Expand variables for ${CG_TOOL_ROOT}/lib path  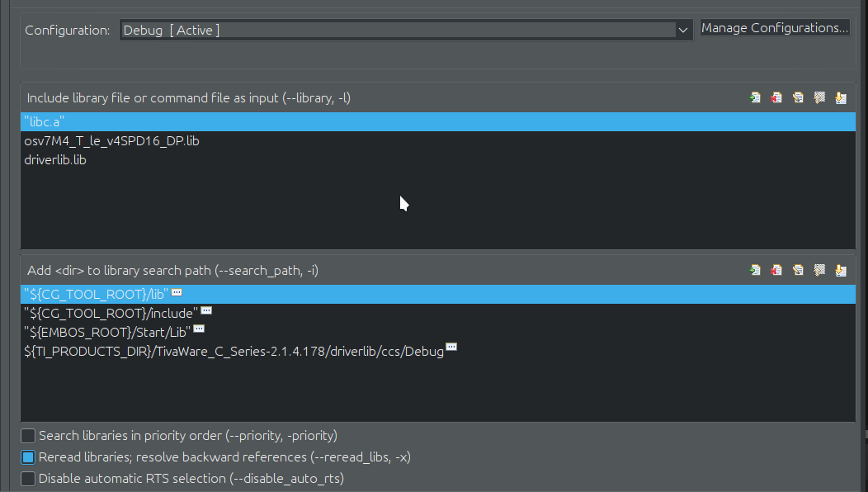point(177,292)
